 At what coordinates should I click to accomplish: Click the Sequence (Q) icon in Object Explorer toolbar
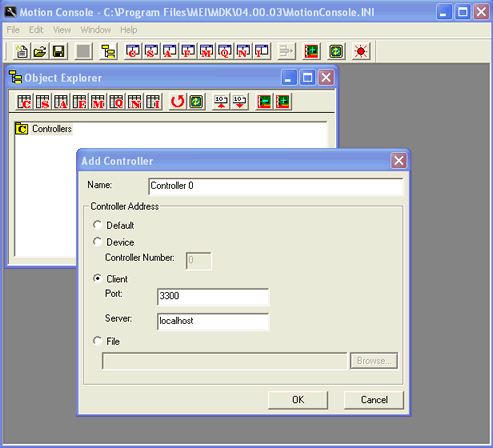click(116, 102)
